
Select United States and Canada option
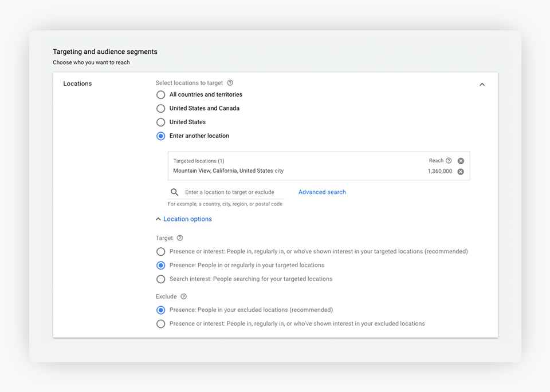point(161,108)
